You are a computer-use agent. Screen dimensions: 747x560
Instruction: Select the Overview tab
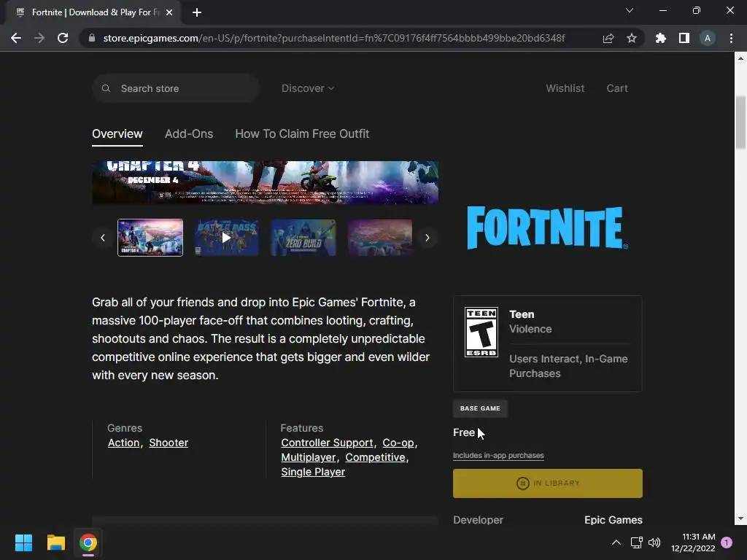(x=117, y=134)
